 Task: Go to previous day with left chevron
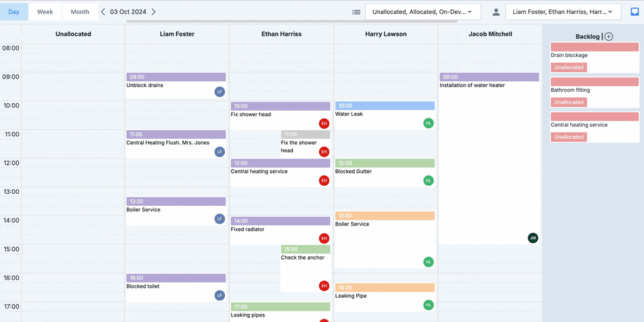point(103,12)
